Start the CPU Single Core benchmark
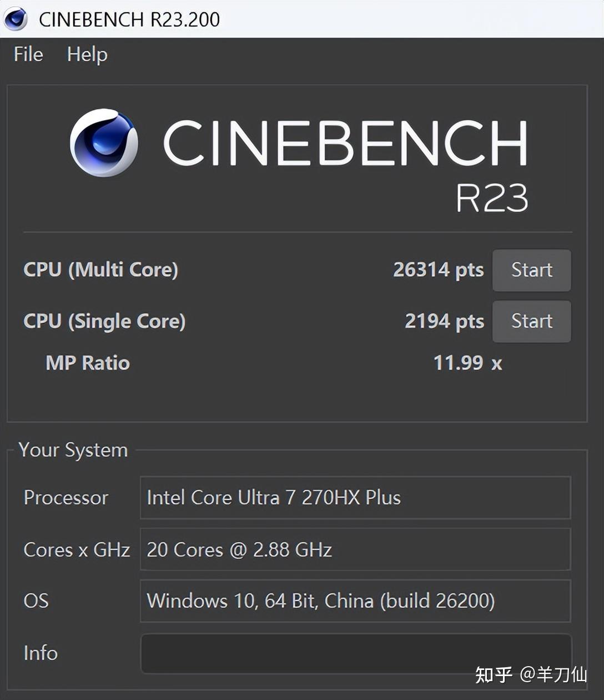Viewport: 604px width, 700px height. [532, 321]
